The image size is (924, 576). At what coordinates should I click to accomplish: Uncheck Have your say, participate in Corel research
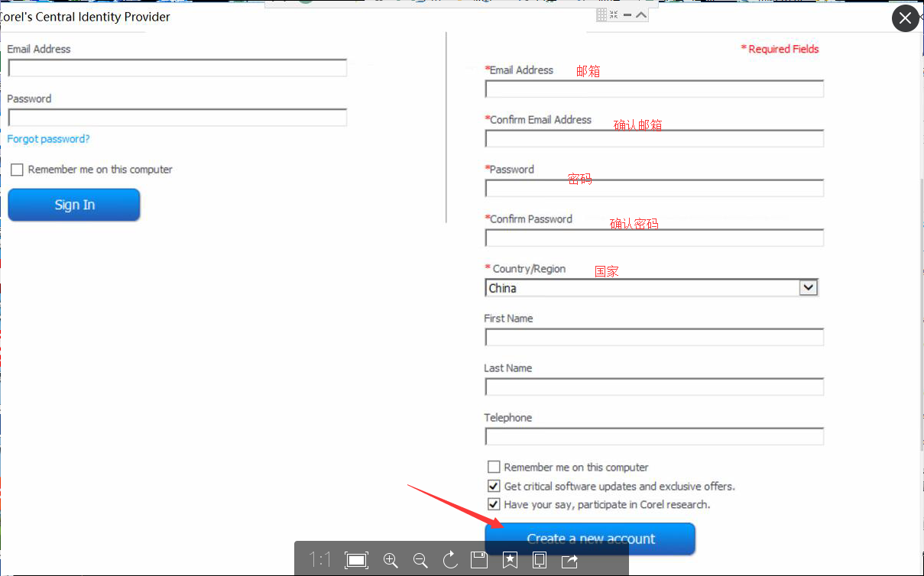point(494,504)
